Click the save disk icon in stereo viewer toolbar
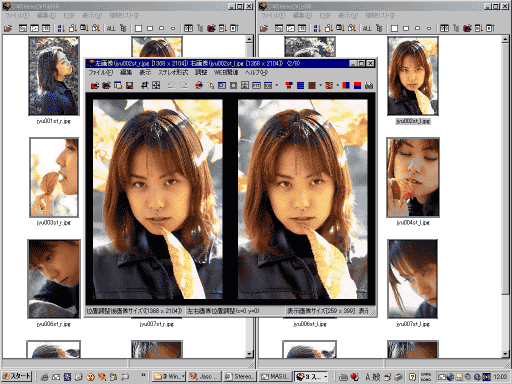Image resolution: width=512 pixels, height=384 pixels. tap(130, 86)
